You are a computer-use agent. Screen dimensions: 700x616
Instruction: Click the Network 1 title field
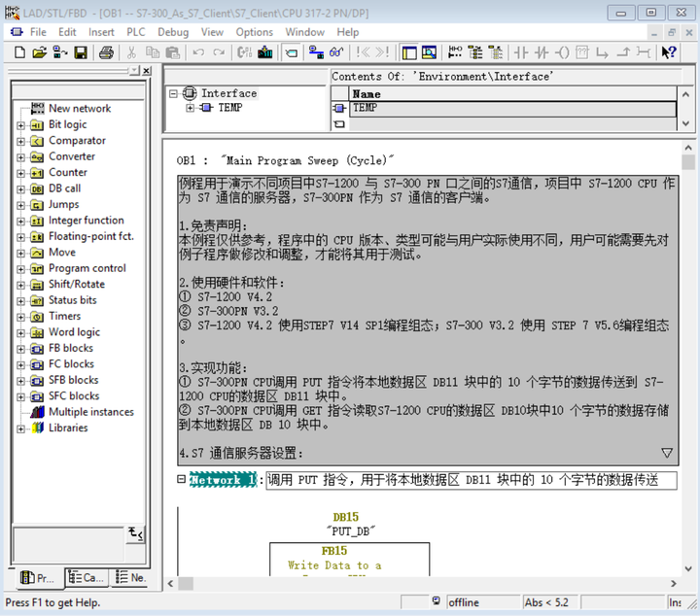click(x=472, y=480)
